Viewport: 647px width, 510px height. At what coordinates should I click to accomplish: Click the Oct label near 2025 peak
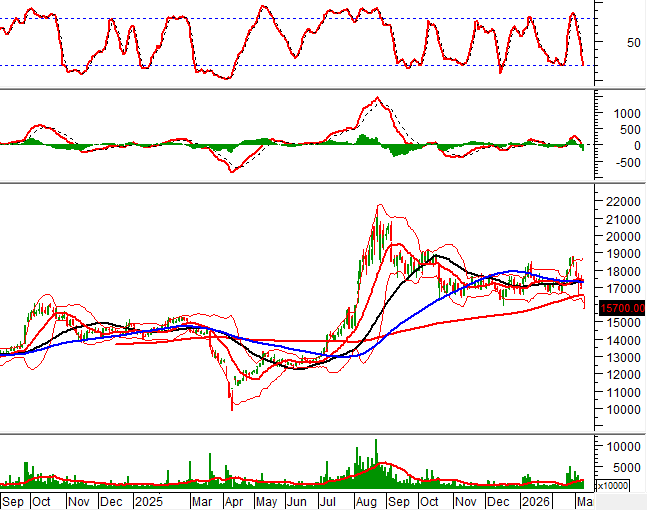click(x=429, y=500)
